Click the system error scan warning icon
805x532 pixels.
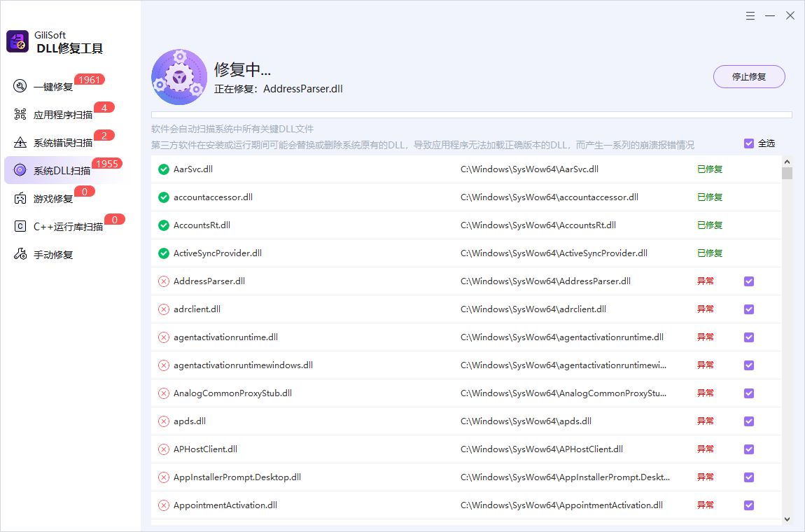tap(20, 143)
